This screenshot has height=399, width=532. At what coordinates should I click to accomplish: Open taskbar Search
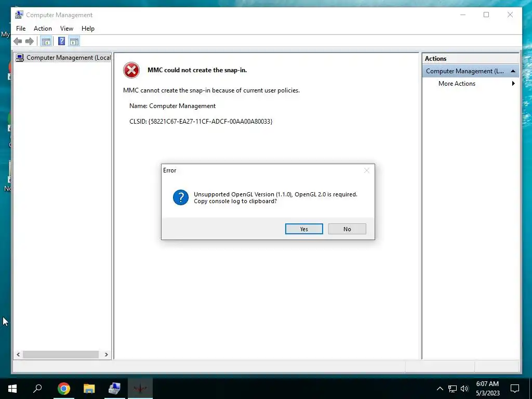(37, 389)
